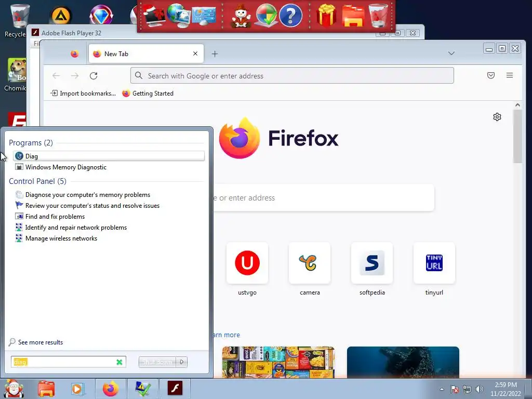Open the volume speaker tray icon

tap(480, 389)
